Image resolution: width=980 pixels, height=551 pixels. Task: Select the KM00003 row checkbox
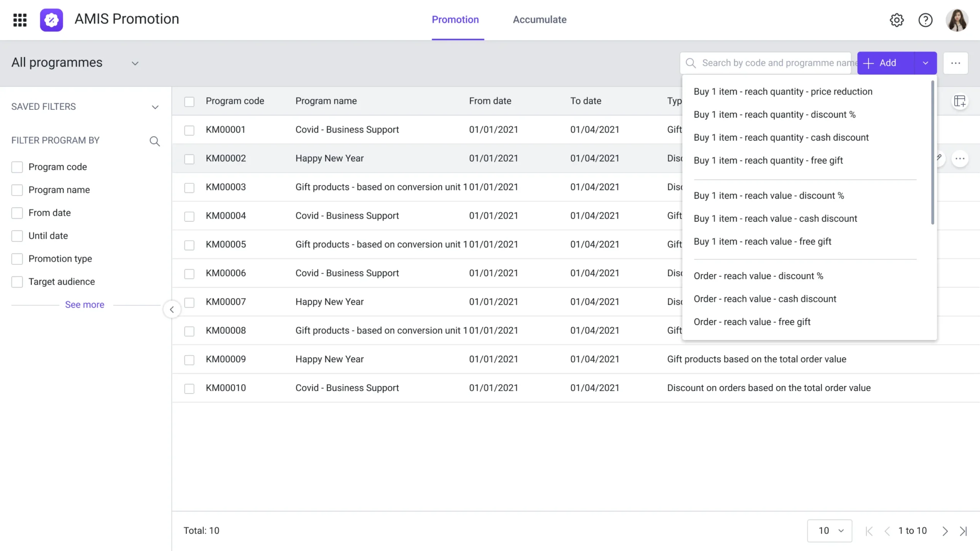(189, 187)
